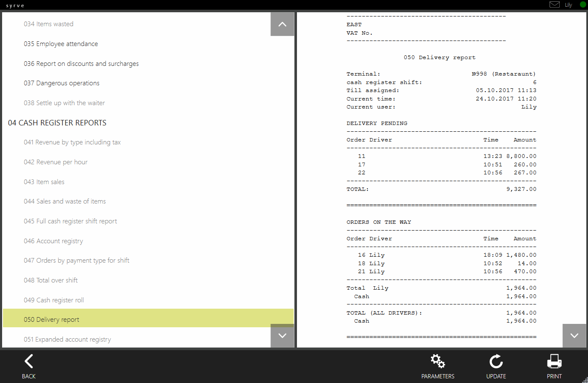Open the mail envelope icon
Screen dimensions: 588x383
[x=554, y=5]
